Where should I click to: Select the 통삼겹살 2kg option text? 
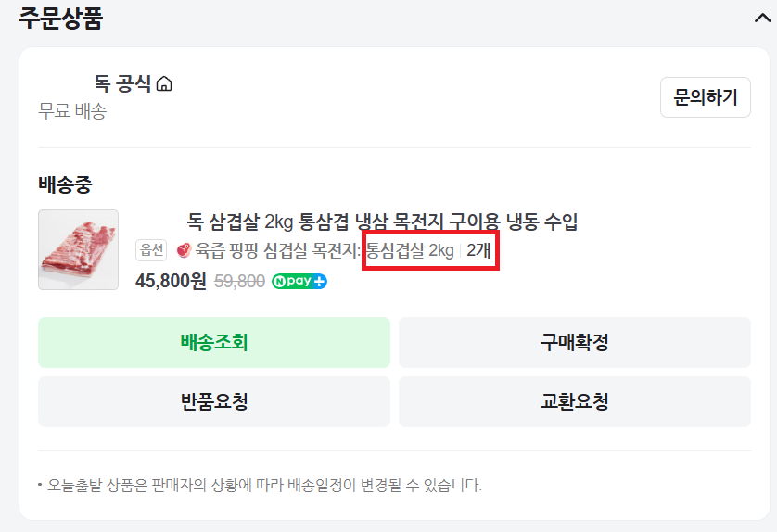click(410, 250)
